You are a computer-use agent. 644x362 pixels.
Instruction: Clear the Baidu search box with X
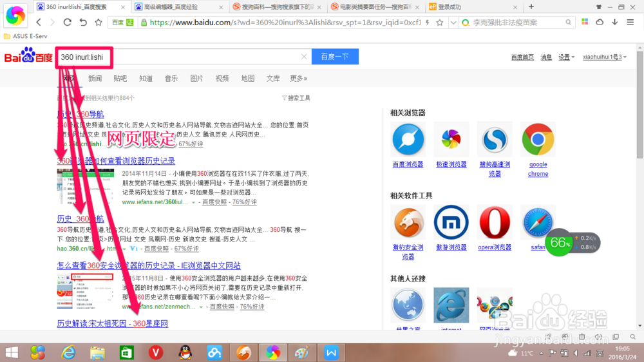point(304,57)
